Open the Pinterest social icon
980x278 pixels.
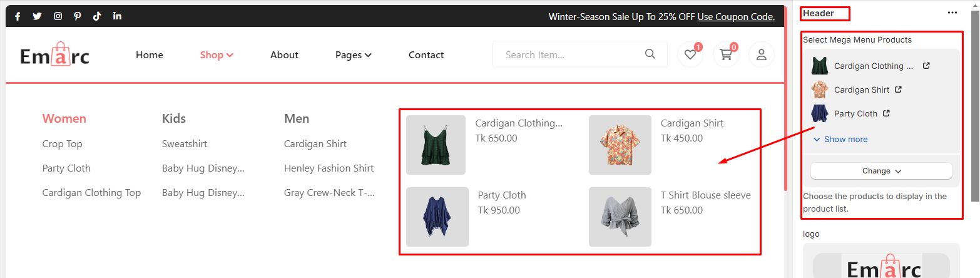(x=77, y=17)
